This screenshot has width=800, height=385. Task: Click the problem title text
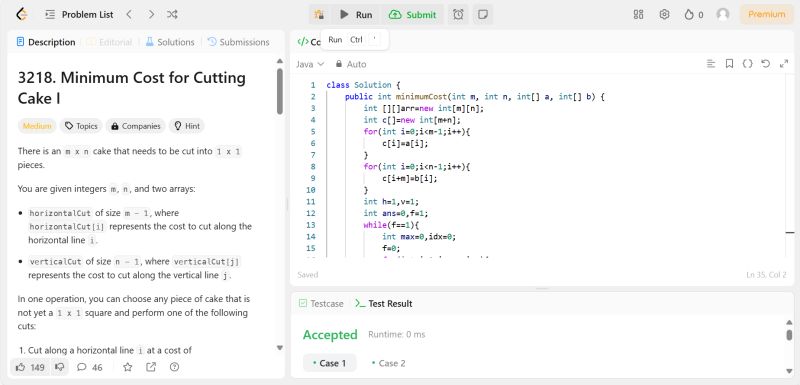pyautogui.click(x=132, y=88)
